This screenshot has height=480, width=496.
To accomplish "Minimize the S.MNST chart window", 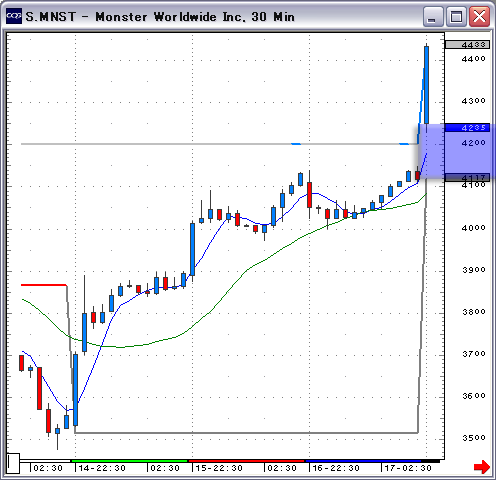I will [x=433, y=16].
